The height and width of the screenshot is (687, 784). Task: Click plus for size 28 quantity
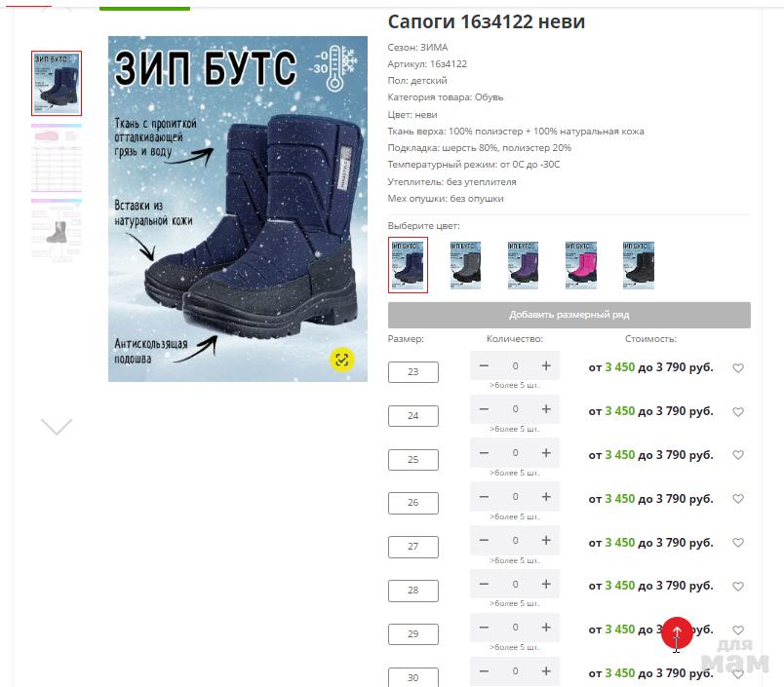pos(546,584)
